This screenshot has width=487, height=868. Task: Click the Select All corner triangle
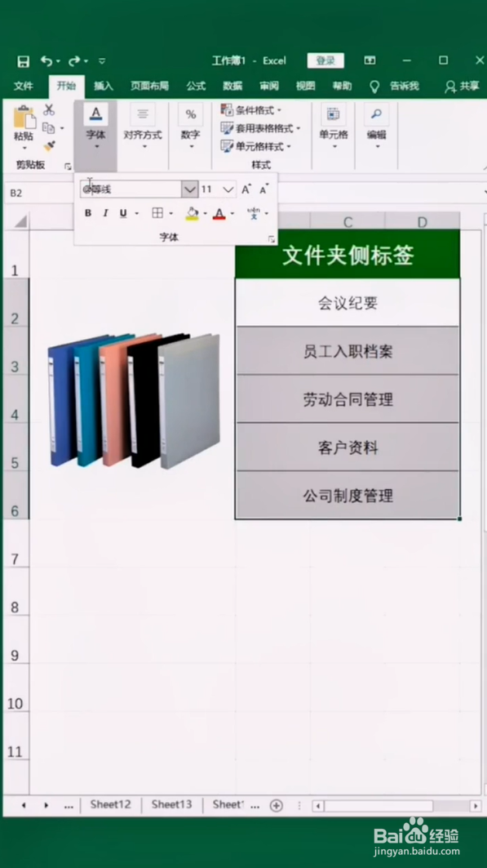pyautogui.click(x=20, y=222)
